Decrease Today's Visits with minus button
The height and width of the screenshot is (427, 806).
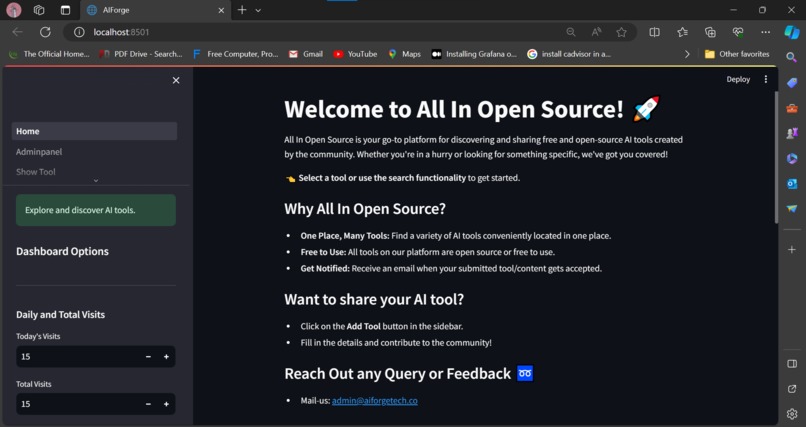[149, 357]
